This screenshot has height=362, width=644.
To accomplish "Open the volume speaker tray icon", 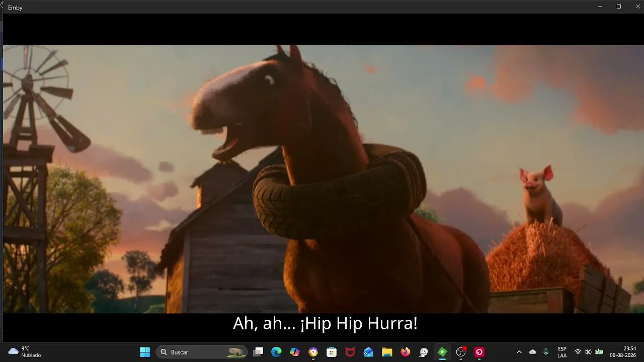I will pyautogui.click(x=588, y=352).
